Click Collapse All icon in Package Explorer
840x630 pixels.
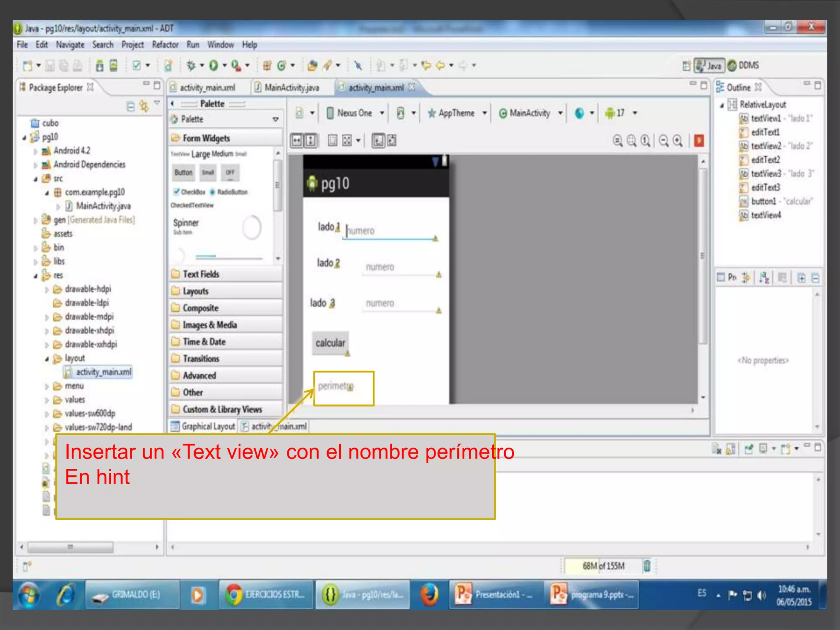point(130,107)
